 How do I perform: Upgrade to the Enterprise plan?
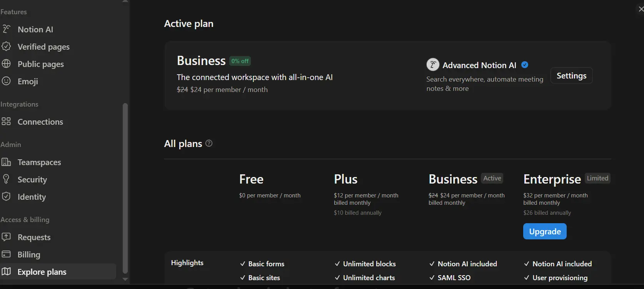pos(545,231)
